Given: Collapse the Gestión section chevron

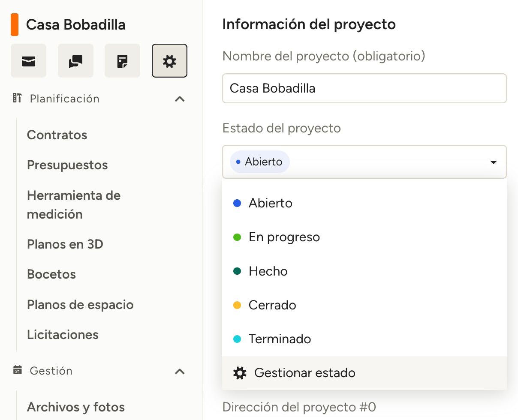Looking at the screenshot, I should [x=180, y=371].
